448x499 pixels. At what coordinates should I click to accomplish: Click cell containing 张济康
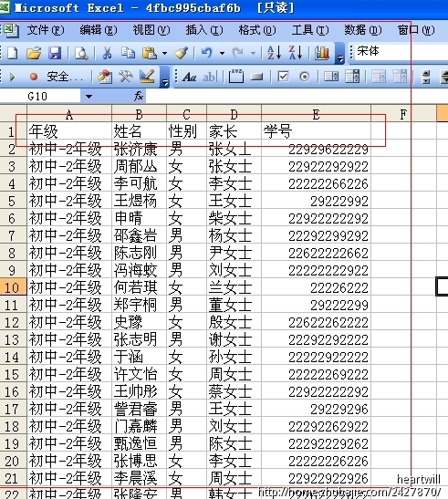pos(139,149)
